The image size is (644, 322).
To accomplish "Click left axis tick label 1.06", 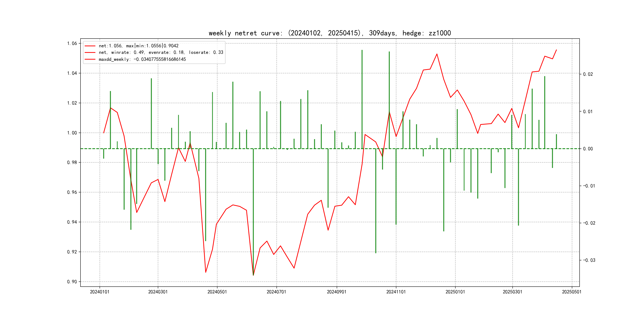I will click(72, 44).
